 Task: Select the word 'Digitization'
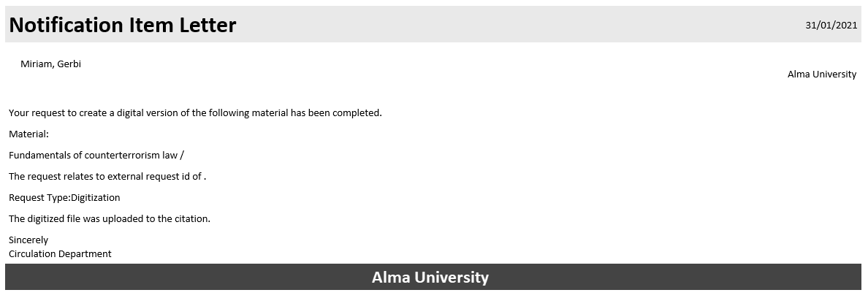(96, 198)
